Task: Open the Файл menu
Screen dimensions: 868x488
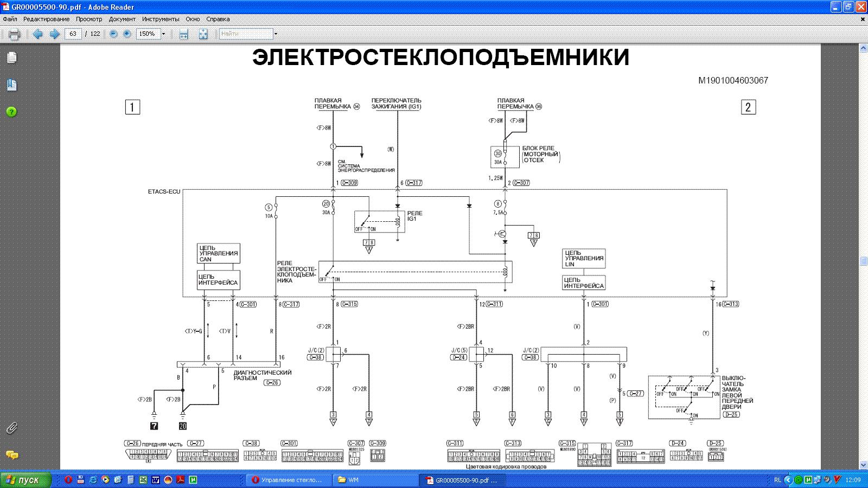Action: [10, 19]
